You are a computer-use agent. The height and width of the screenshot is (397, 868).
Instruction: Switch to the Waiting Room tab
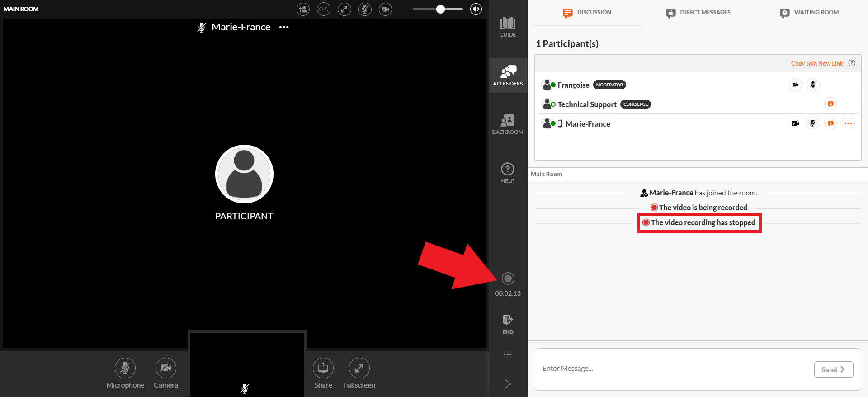pos(809,13)
